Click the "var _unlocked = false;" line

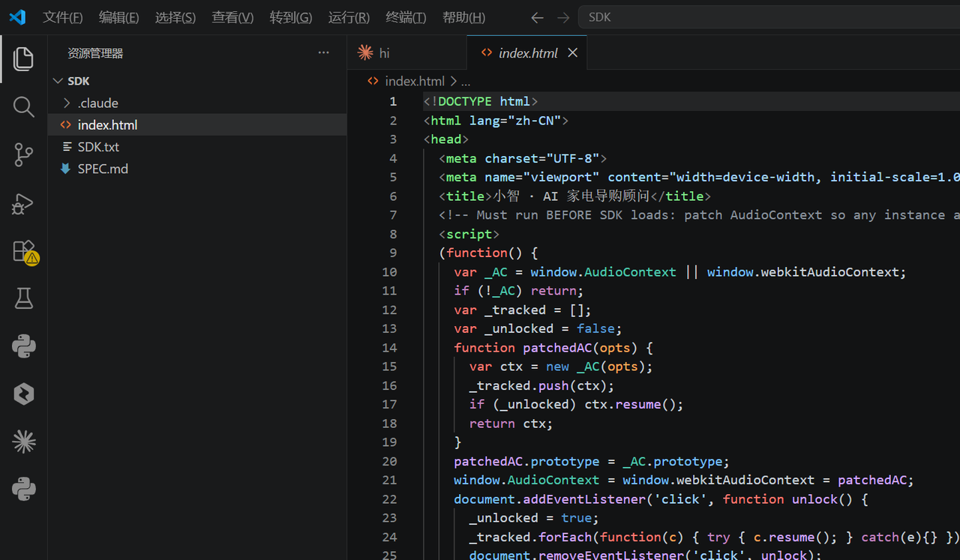[x=538, y=328]
